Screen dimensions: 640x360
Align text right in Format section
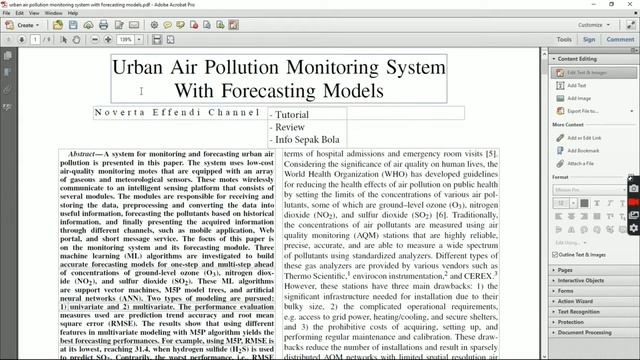pyautogui.click(x=584, y=216)
